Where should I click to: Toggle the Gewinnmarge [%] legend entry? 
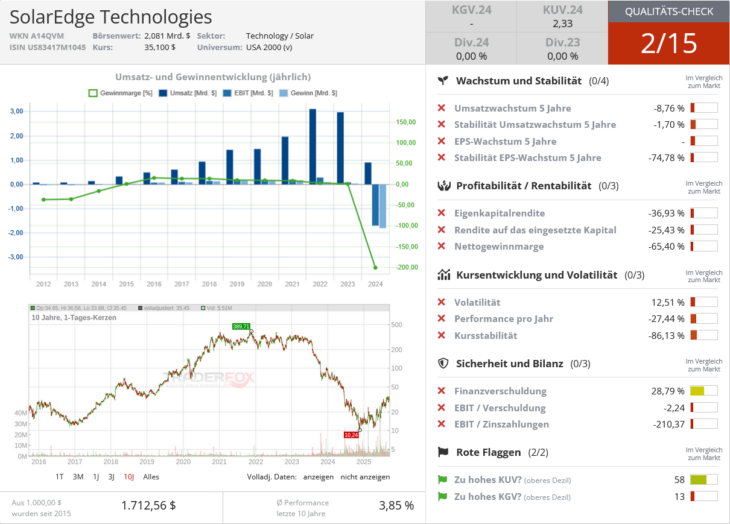(x=121, y=93)
